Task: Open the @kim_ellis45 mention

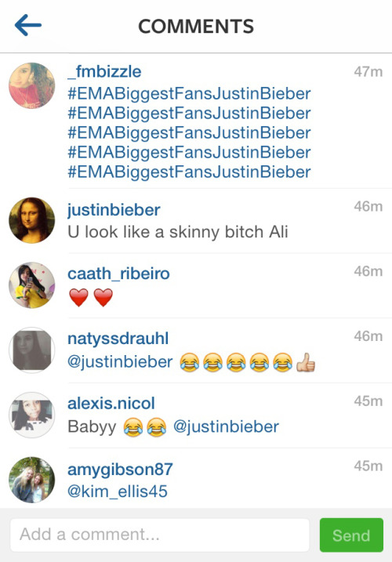Action: pos(118,491)
